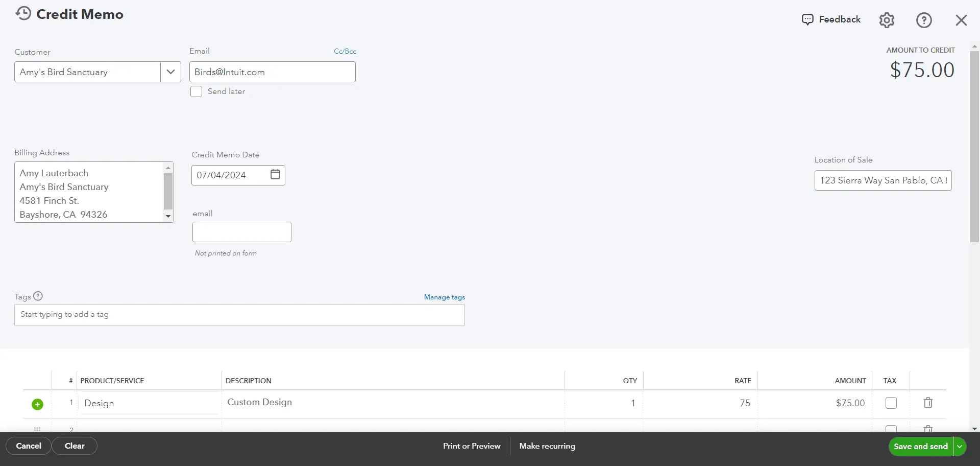The height and width of the screenshot is (466, 980).
Task: Delete the Design line using the trash icon
Action: point(928,403)
